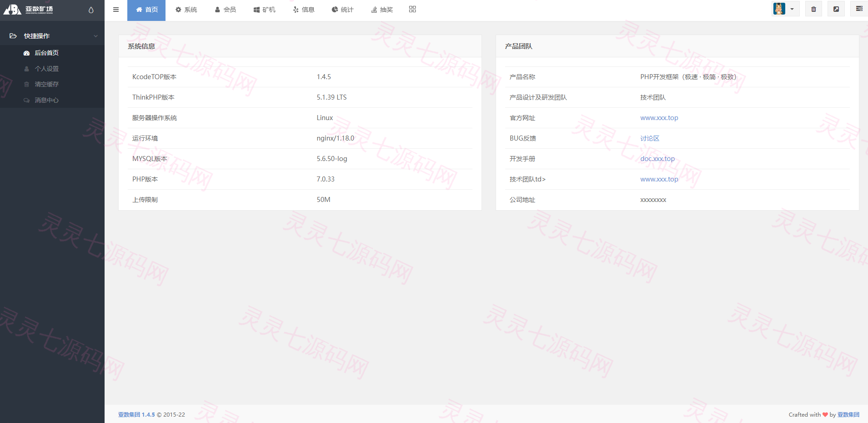
Task: Open the 讨论区 BUG feedback link
Action: click(649, 138)
